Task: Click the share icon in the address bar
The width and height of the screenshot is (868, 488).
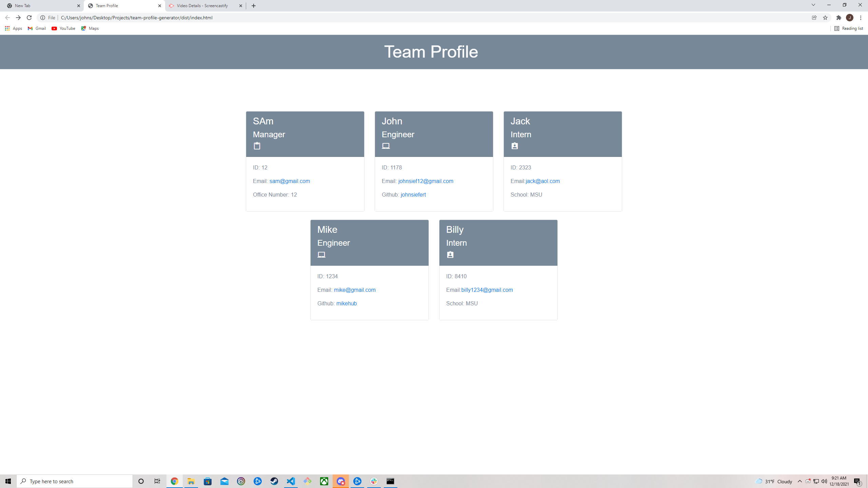Action: click(x=814, y=17)
